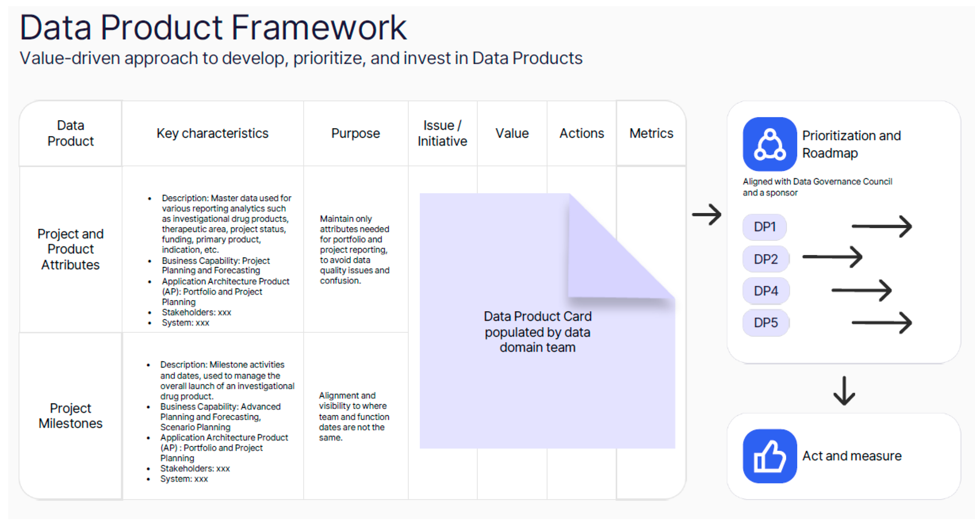Image resolution: width=980 pixels, height=526 pixels.
Task: Click the Prioritization and Roadmap blue icon
Action: click(x=769, y=144)
